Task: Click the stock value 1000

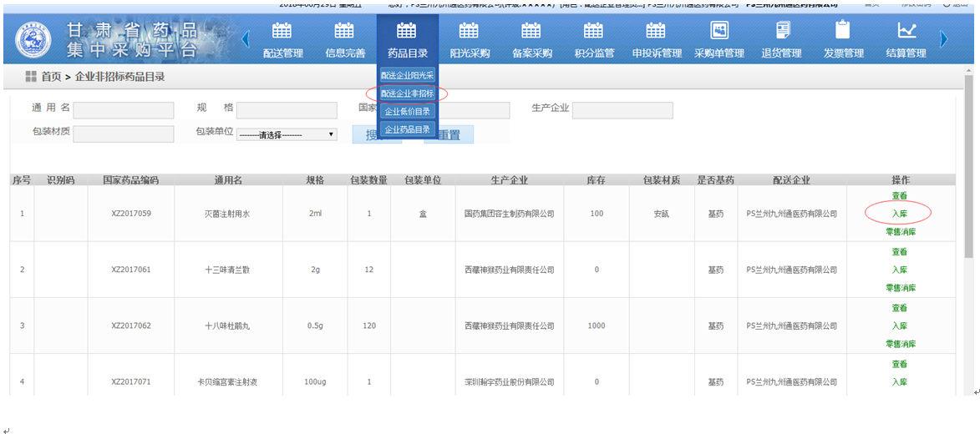Action: click(x=597, y=326)
